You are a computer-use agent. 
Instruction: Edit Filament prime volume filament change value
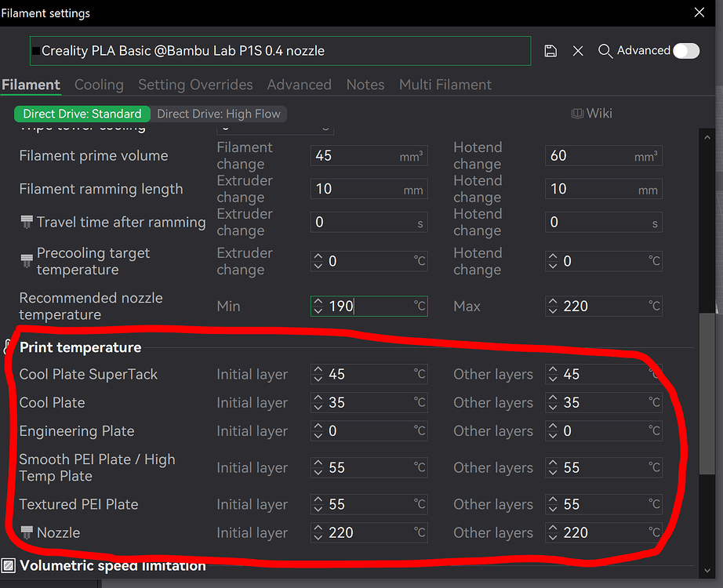369,156
